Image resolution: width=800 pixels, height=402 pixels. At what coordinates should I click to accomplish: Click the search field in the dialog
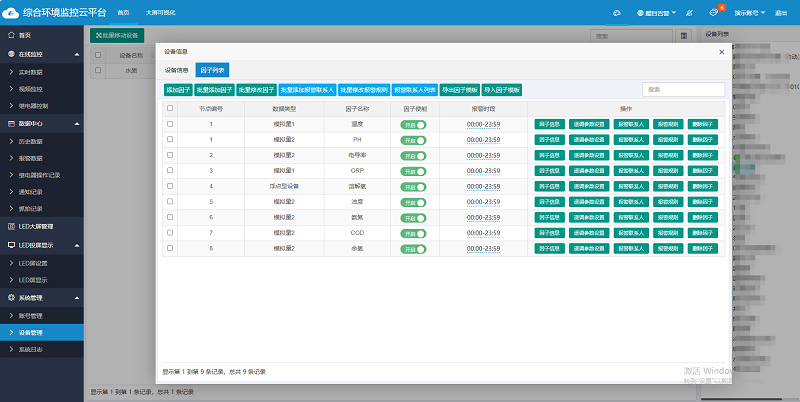tap(683, 89)
